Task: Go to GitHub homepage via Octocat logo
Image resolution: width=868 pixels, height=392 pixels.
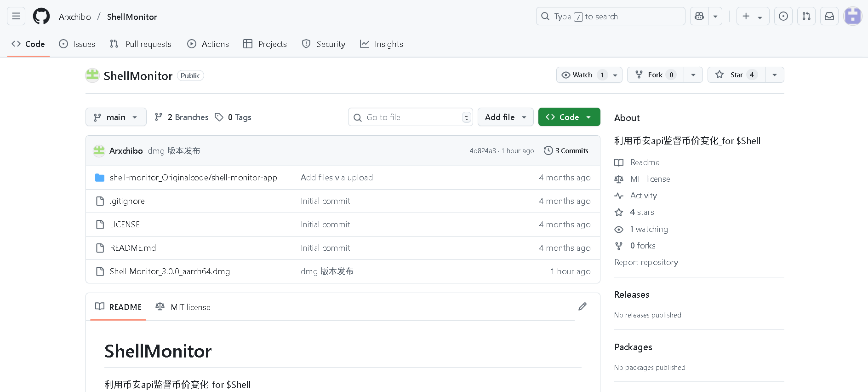Action: click(41, 17)
